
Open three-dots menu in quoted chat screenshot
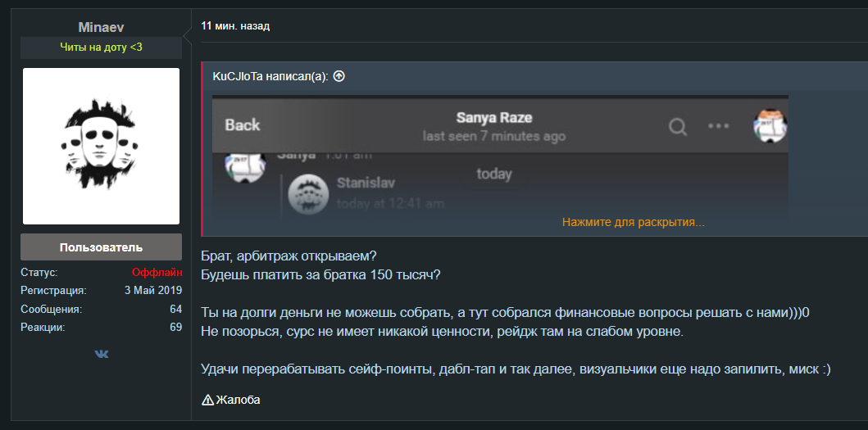[x=719, y=125]
